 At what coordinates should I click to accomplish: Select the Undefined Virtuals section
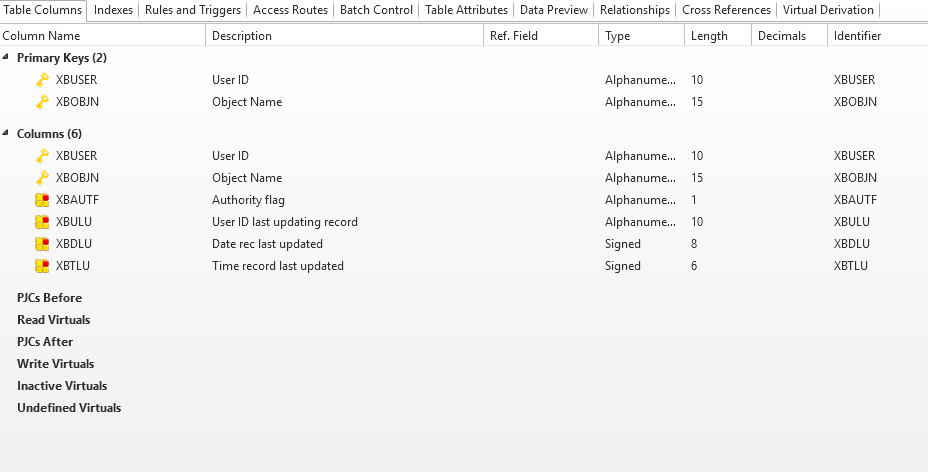pos(69,408)
